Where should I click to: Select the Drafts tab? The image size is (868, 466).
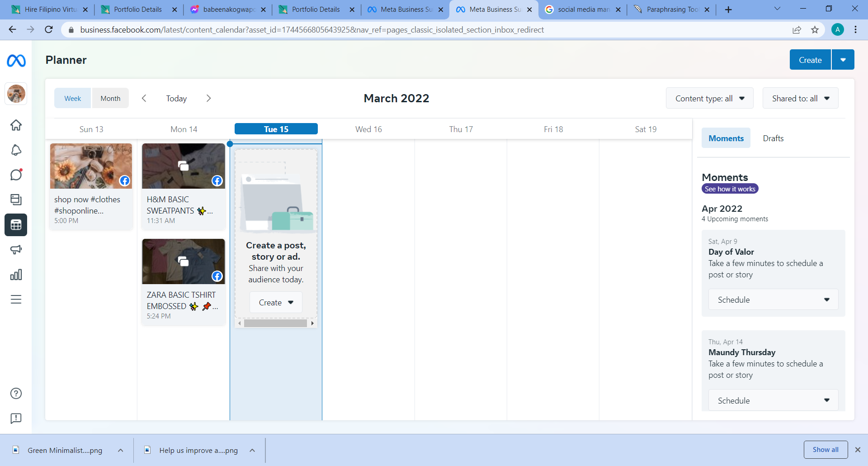[x=773, y=138]
